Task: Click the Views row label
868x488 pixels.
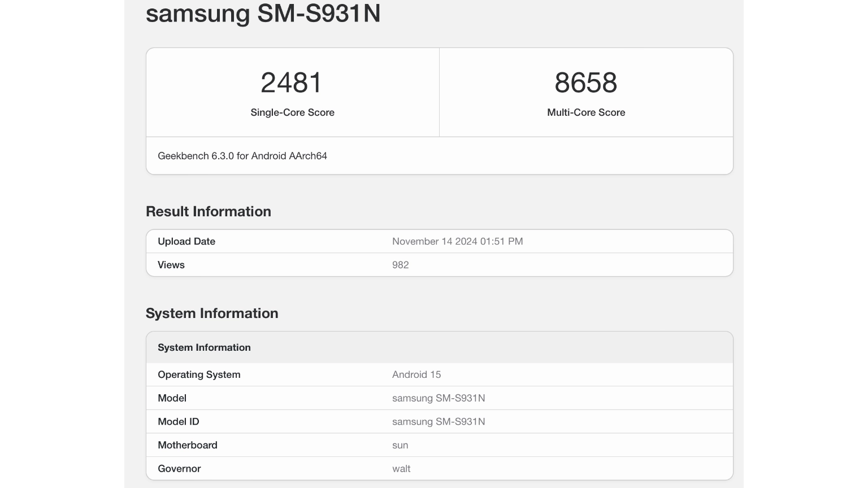Action: (171, 265)
